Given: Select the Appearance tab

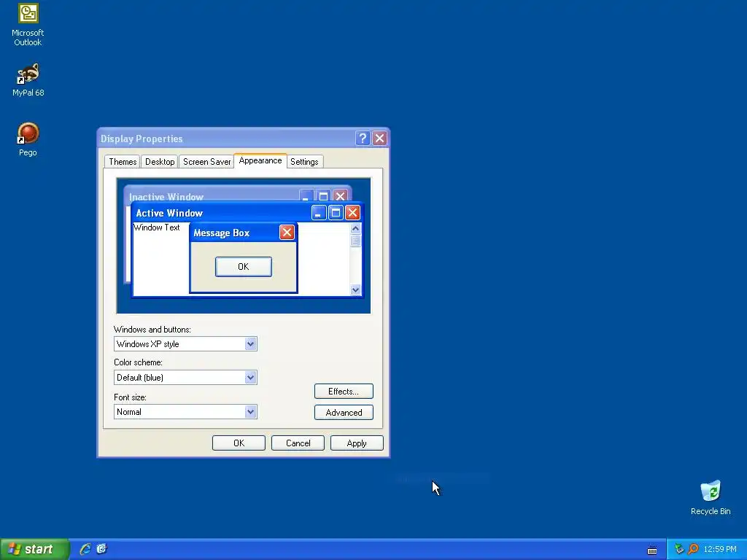Looking at the screenshot, I should coord(260,160).
